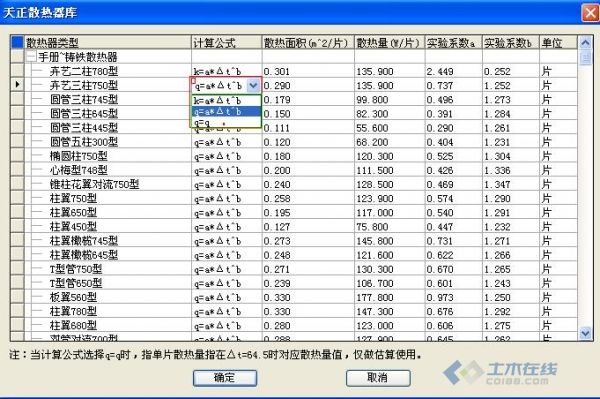600x399 pixels.
Task: Click the 1.304 coefficient b cell
Action: coord(511,156)
